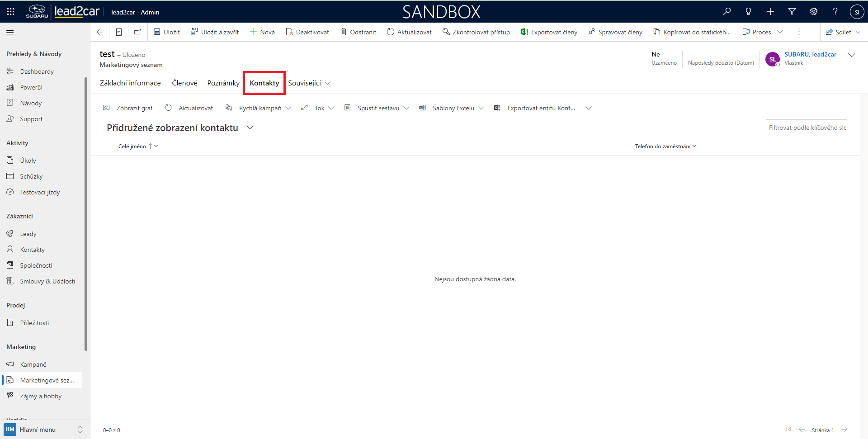Open record in new window icon
The image size is (868, 439).
(138, 32)
